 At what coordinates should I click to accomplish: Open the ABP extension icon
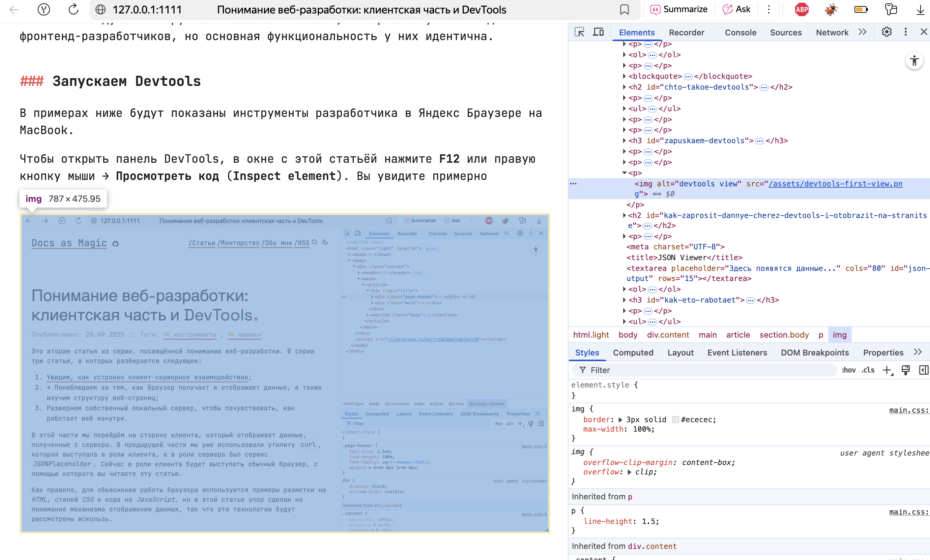point(802,9)
